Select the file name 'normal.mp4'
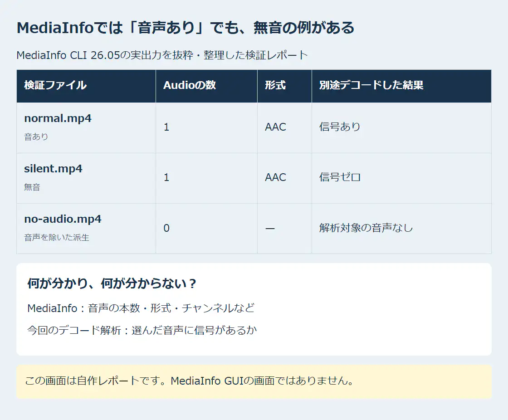Screen dimensions: 508x420 58,118
